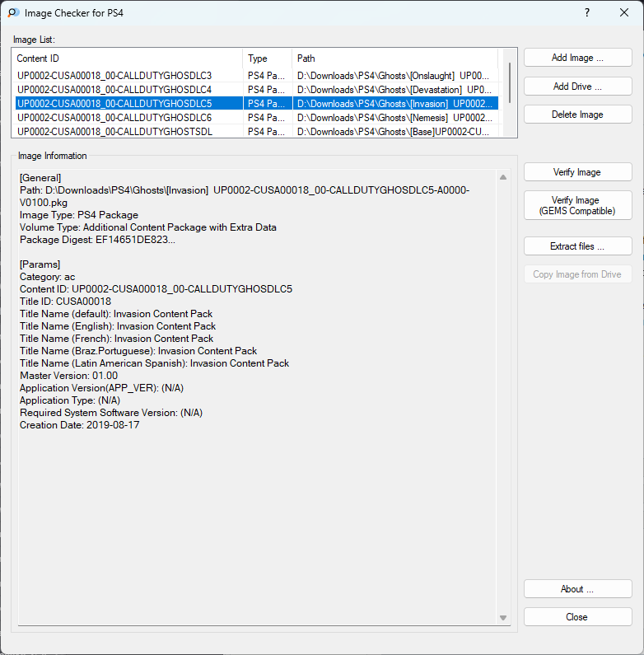644x655 pixels.
Task: Click the Add Image button
Action: 577,58
